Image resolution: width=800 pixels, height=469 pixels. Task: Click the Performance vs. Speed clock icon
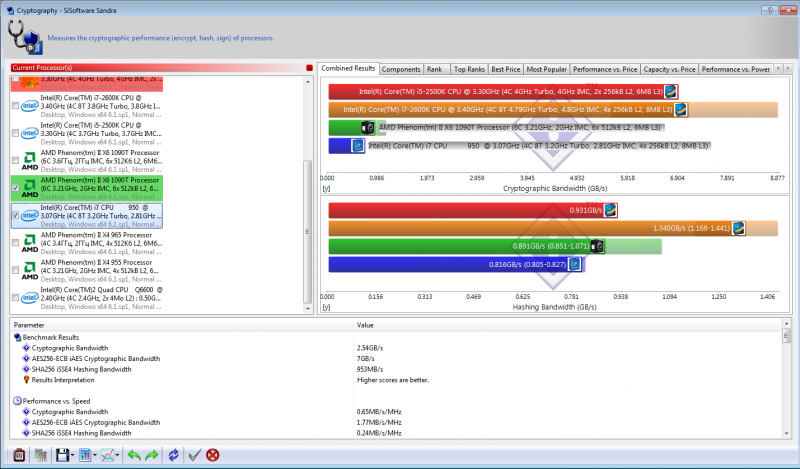(17, 401)
